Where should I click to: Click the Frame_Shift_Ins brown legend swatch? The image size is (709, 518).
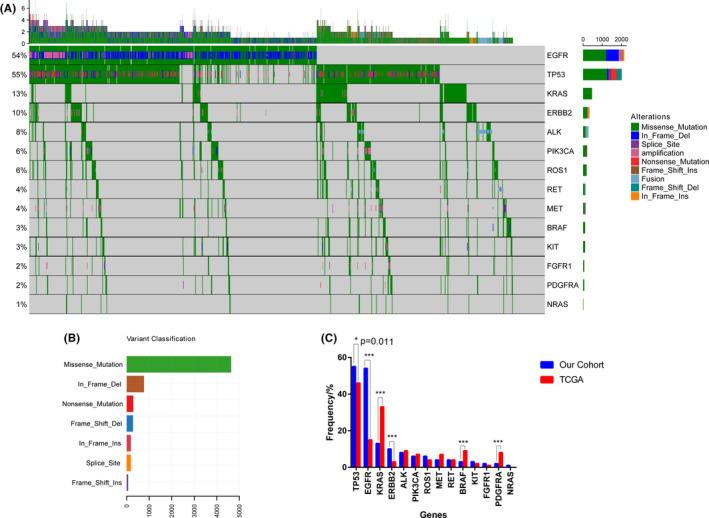(635, 170)
